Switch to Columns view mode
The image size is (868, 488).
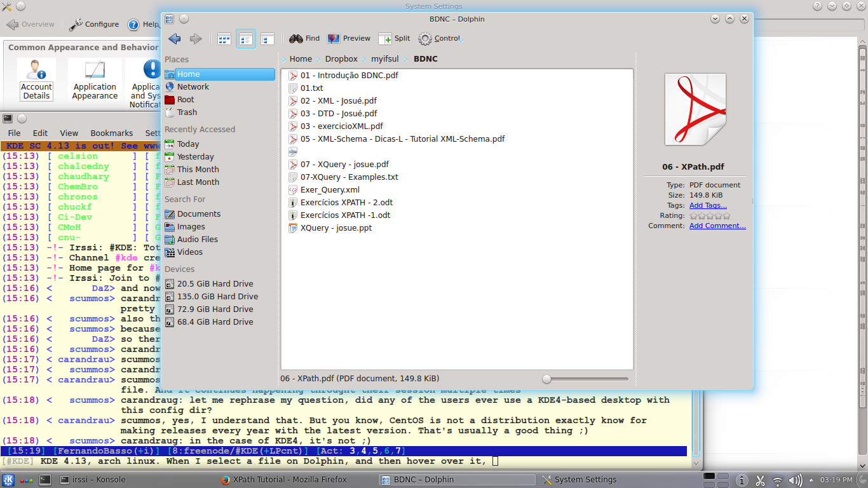pyautogui.click(x=267, y=39)
